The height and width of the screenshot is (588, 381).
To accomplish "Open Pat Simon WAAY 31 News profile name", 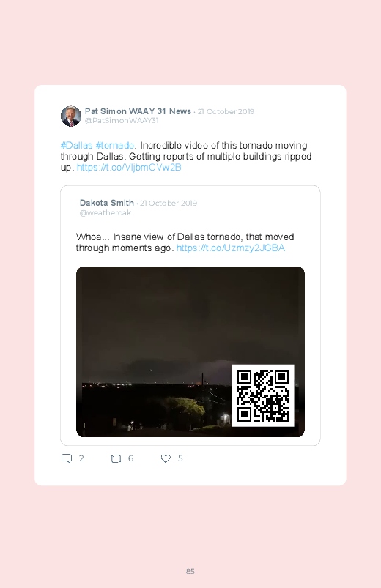I will pyautogui.click(x=138, y=111).
